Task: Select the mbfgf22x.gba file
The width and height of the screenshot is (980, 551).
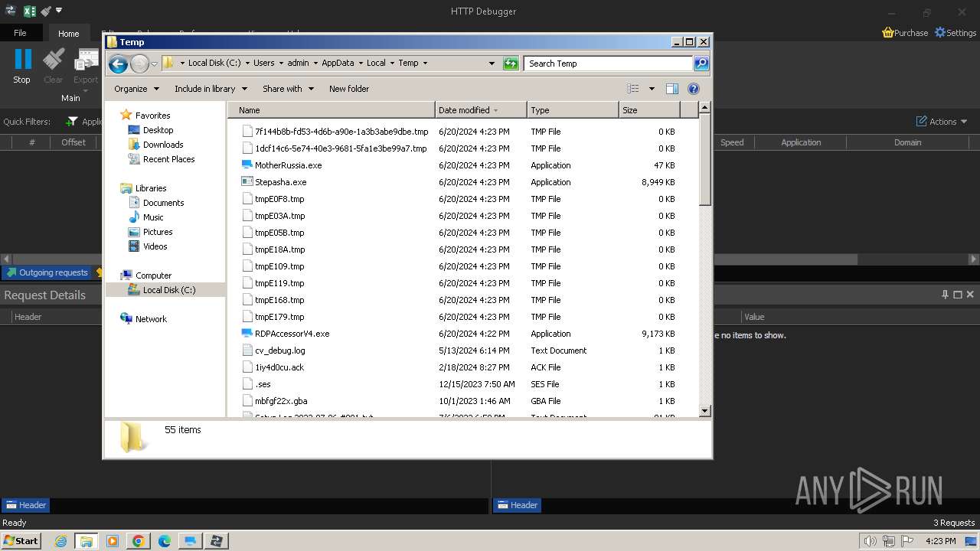Action: 281,401
